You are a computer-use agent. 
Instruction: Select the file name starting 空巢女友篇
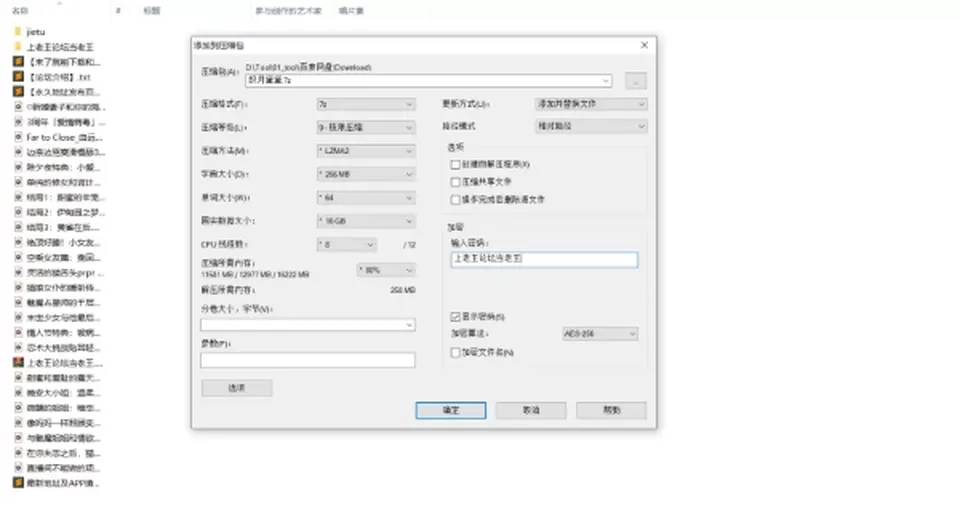click(63, 257)
